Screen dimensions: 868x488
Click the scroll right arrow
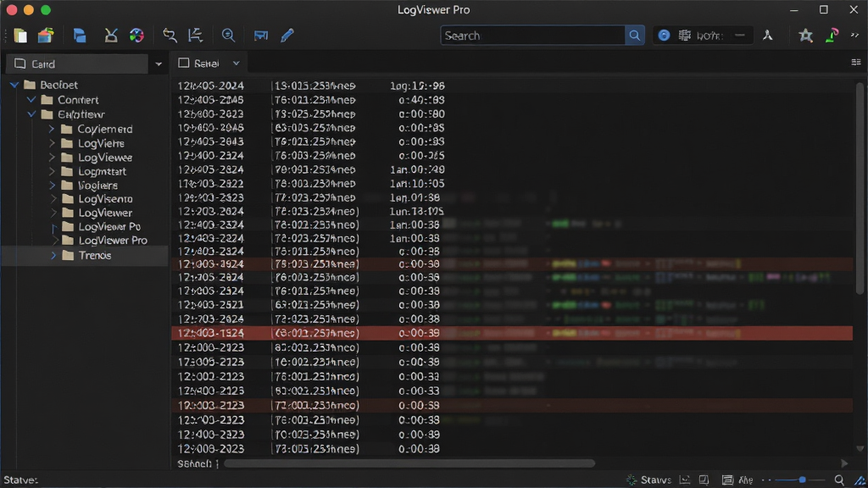tap(844, 463)
